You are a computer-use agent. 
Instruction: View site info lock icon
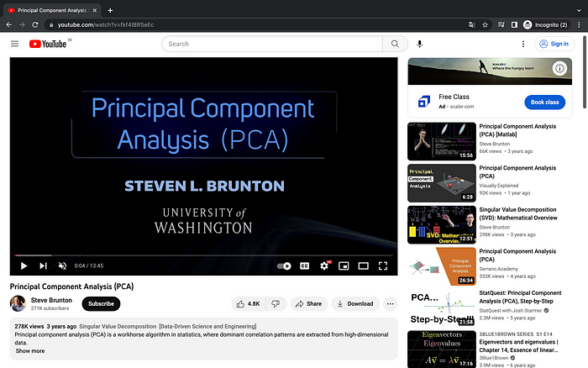coord(51,24)
